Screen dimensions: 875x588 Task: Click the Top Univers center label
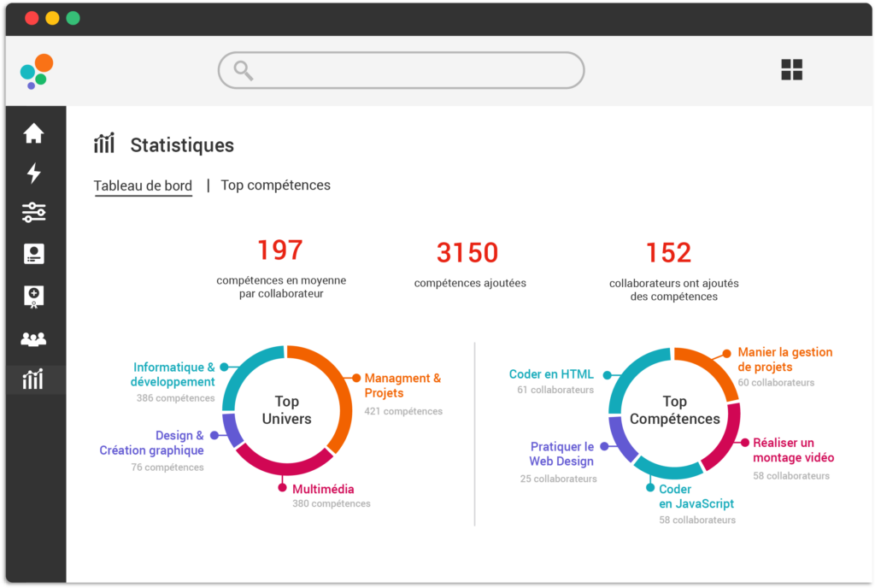[x=287, y=410]
